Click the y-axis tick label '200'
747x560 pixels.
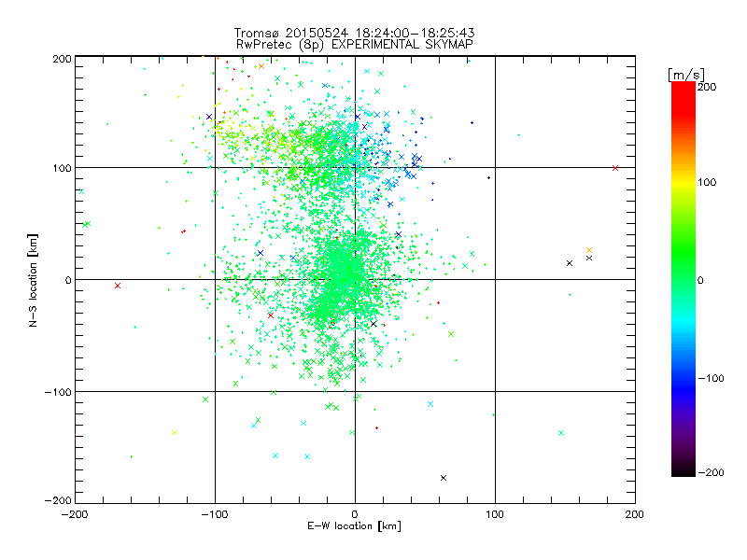[x=62, y=59]
